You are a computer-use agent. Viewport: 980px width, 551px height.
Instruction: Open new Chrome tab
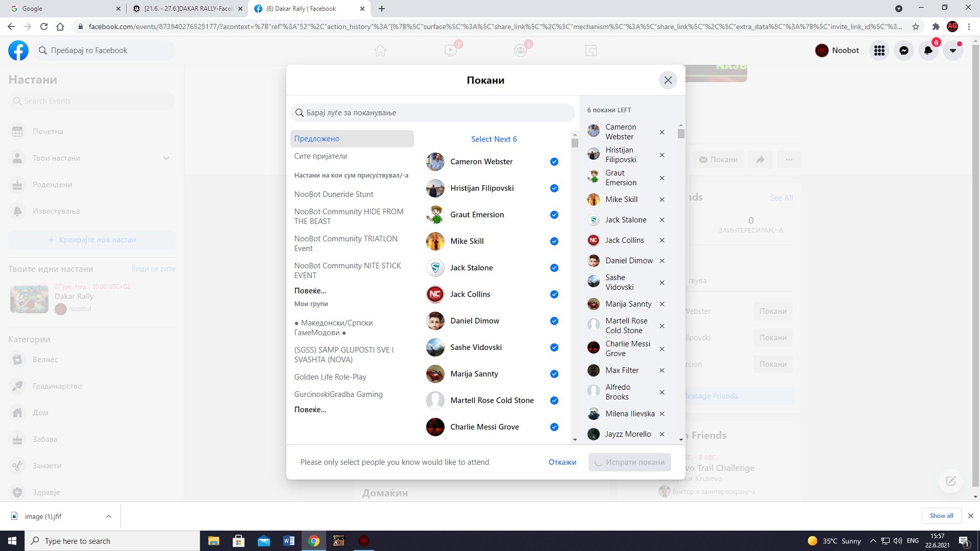point(382,9)
